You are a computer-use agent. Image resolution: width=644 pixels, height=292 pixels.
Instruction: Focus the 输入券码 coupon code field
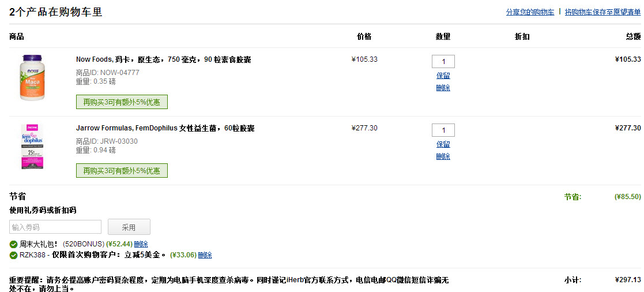55,227
